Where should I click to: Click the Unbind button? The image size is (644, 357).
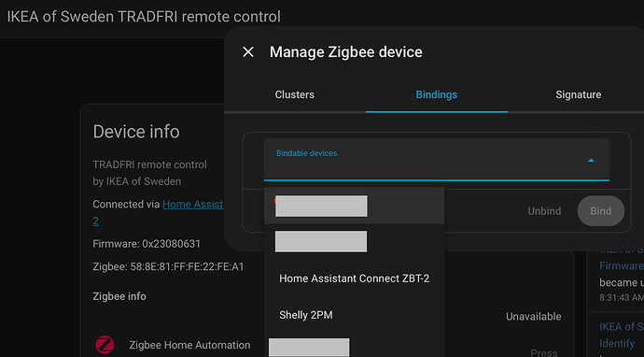[x=544, y=211]
